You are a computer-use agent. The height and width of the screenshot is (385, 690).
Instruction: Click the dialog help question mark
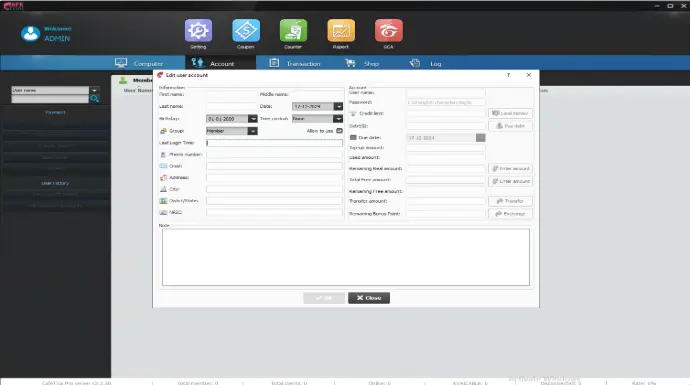(508, 75)
